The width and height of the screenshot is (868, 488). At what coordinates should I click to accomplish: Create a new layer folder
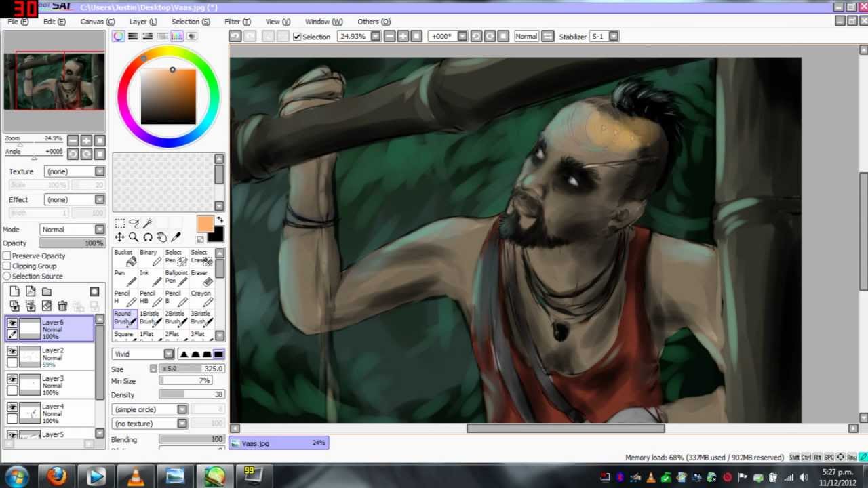(47, 291)
